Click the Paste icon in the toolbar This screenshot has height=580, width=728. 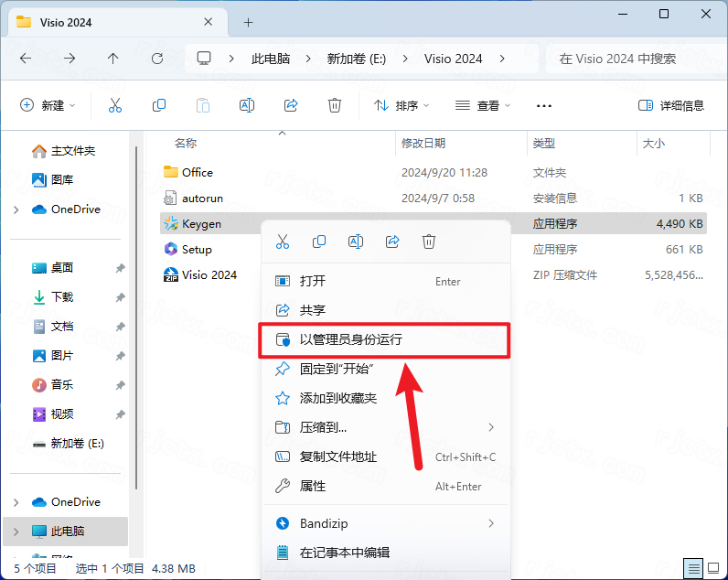tap(203, 105)
